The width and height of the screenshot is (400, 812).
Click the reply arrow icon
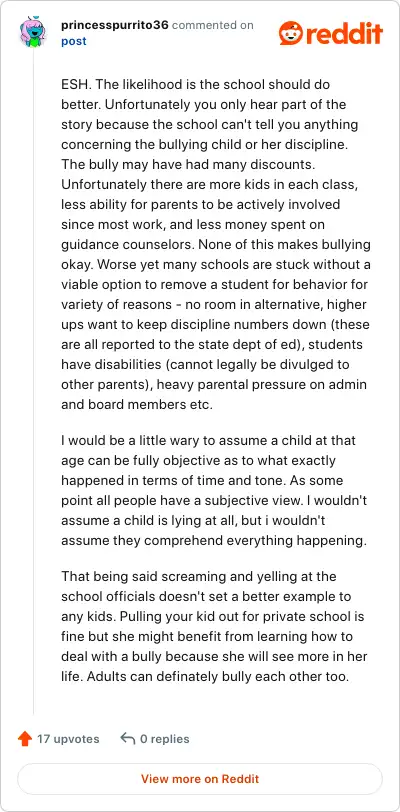point(127,738)
